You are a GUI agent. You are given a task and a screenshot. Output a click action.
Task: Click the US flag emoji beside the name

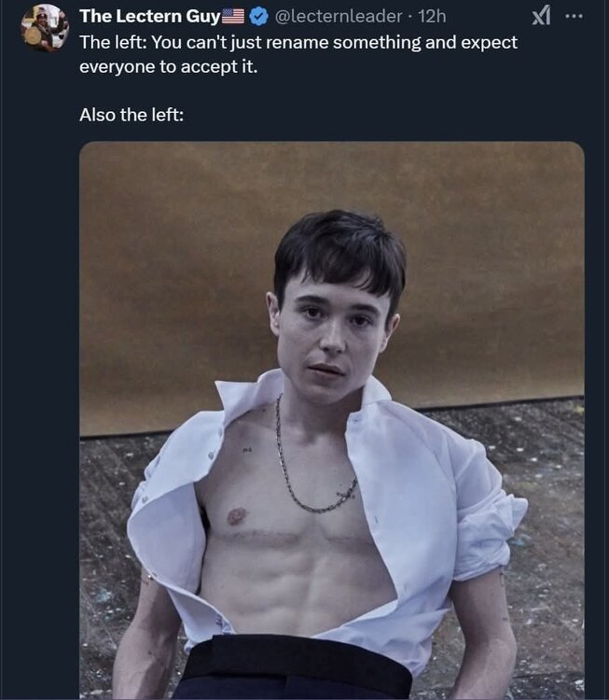click(x=233, y=16)
